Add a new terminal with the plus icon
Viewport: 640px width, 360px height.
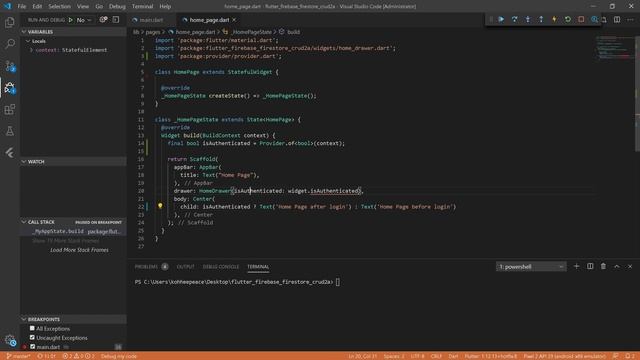[x=576, y=266]
